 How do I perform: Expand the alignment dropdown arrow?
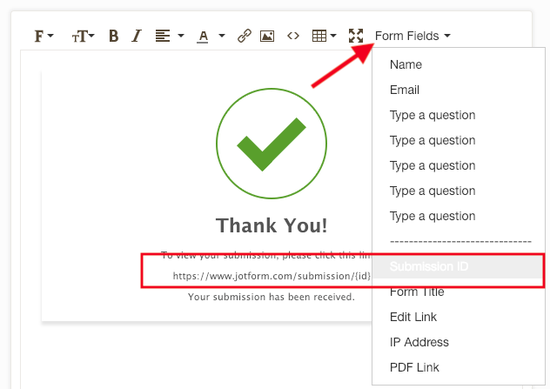(x=181, y=35)
